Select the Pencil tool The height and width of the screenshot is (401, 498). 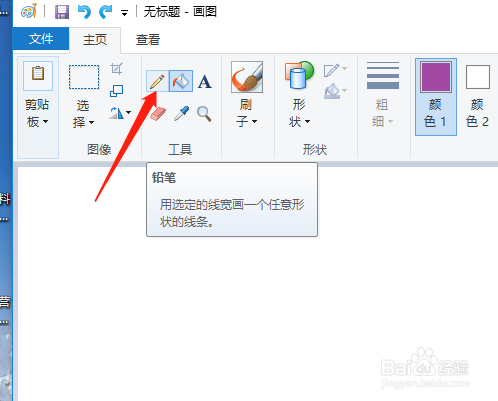tap(157, 81)
